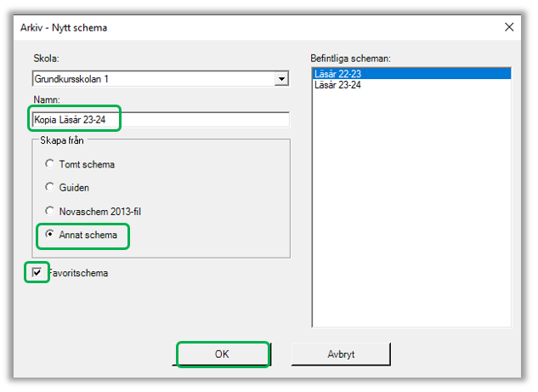Close the Nytt schema dialog
The width and height of the screenshot is (538, 392).
[509, 27]
